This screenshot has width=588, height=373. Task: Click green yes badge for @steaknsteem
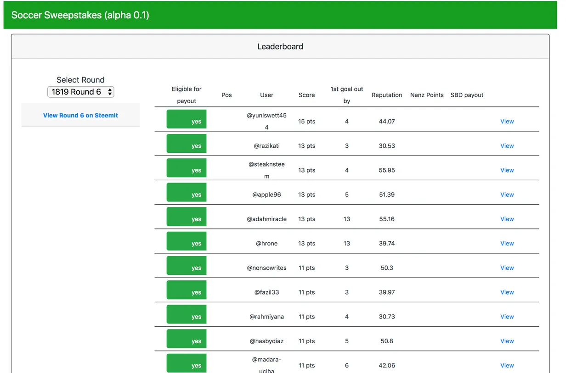(187, 167)
